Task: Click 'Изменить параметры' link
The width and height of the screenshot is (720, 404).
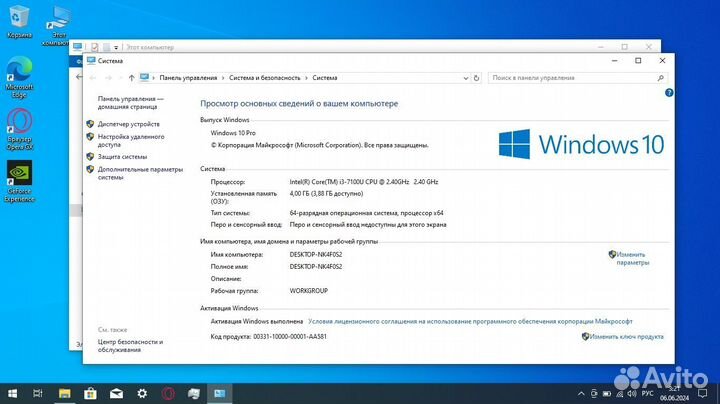Action: click(x=632, y=258)
